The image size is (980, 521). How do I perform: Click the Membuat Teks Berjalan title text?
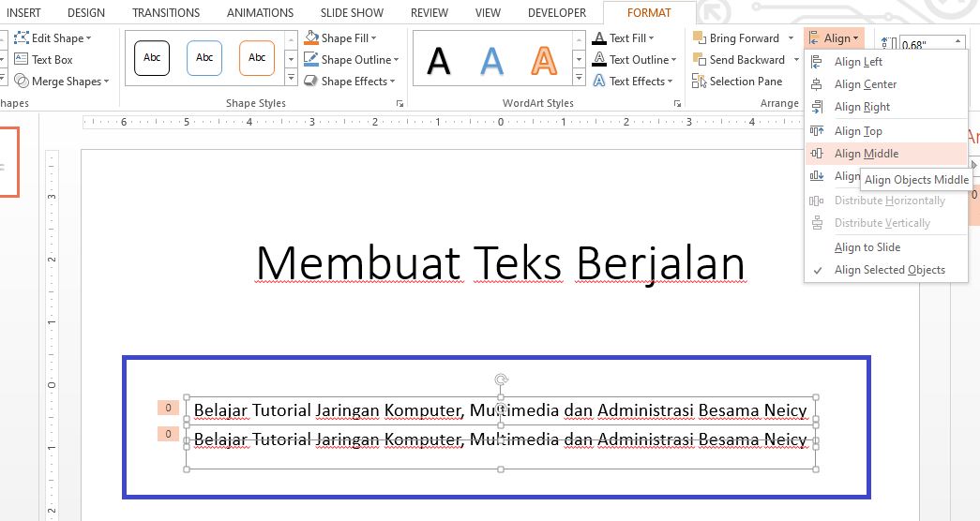(500, 263)
